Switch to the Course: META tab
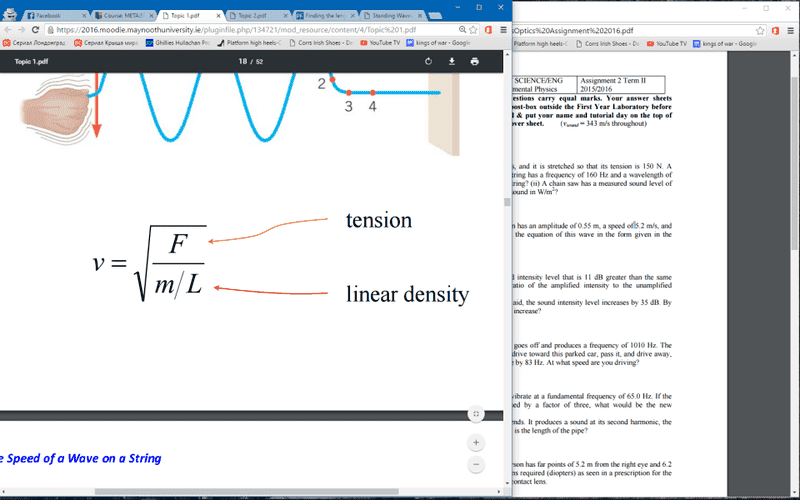This screenshot has height=500, width=800. click(122, 16)
